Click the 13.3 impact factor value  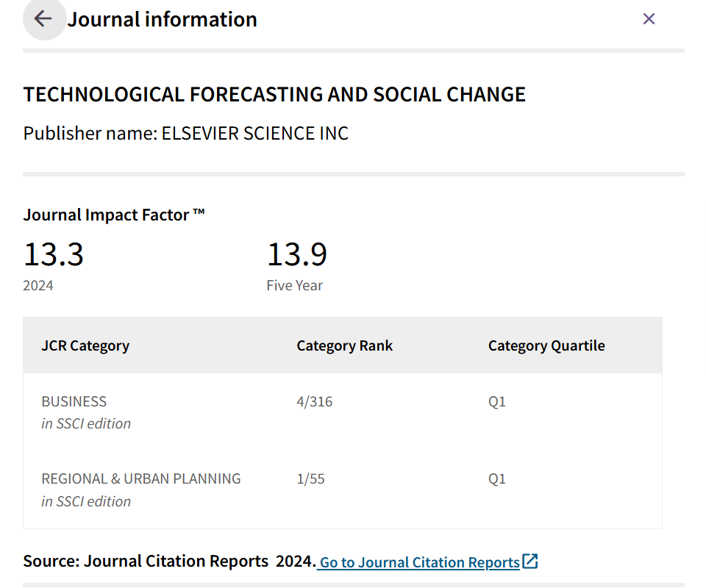pos(54,254)
